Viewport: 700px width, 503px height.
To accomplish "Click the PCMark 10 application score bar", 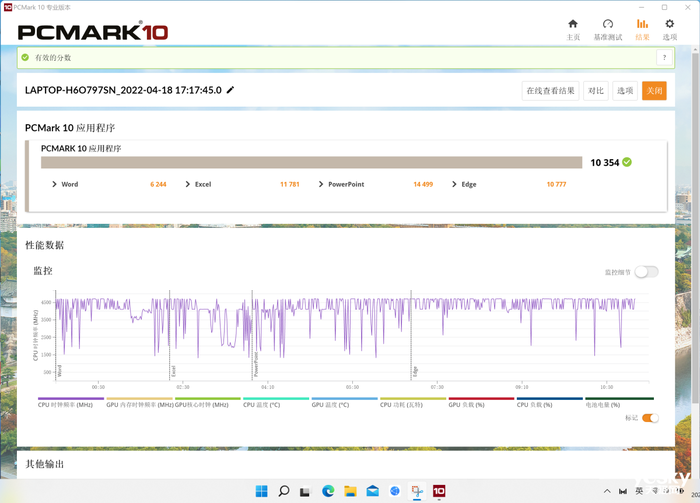I will click(x=312, y=162).
